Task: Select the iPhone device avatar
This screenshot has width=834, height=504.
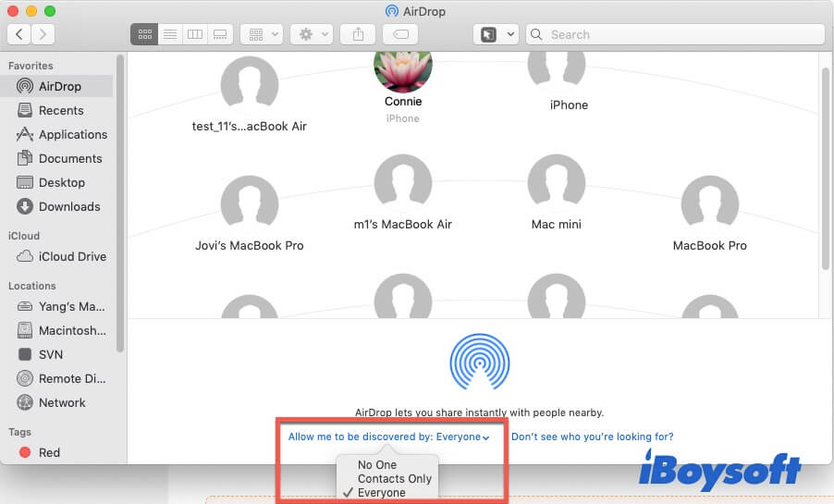Action: point(557,68)
